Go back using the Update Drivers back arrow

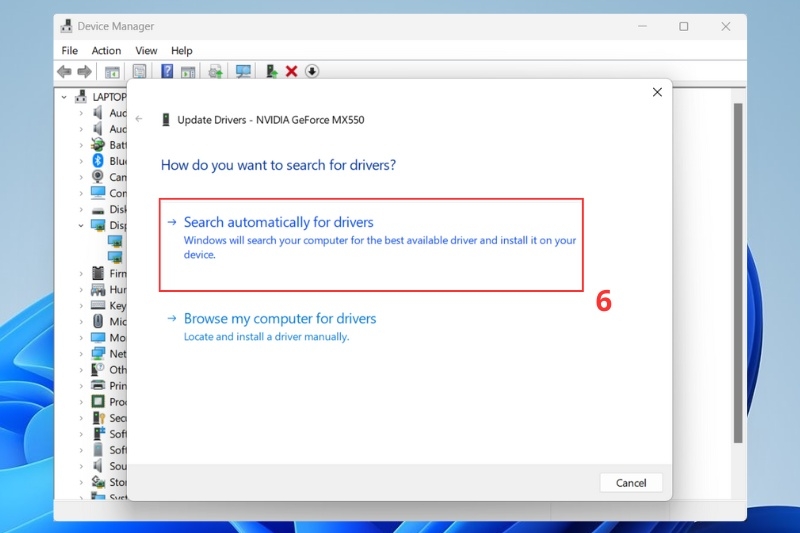(x=139, y=119)
